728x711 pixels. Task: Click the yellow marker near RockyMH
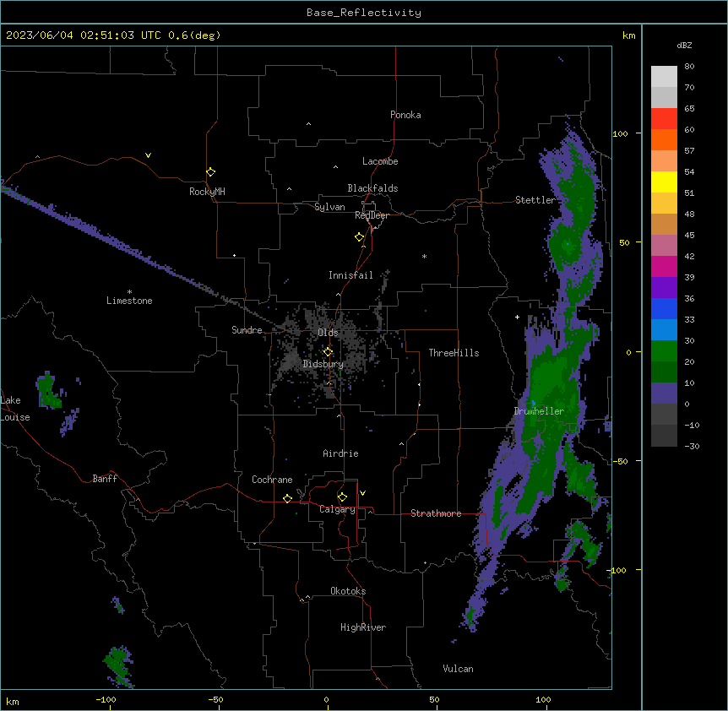pos(210,172)
